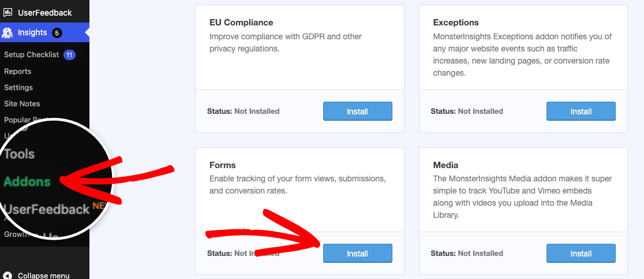The height and width of the screenshot is (279, 644).
Task: Open UserFeedback item marked NEW
Action: [x=46, y=209]
